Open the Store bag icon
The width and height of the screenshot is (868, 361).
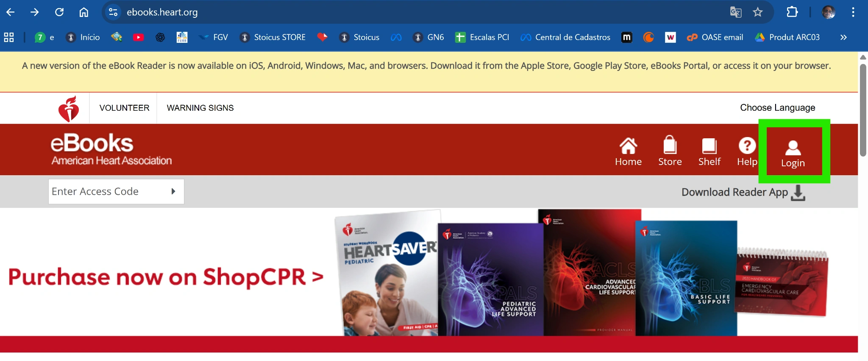pos(670,146)
